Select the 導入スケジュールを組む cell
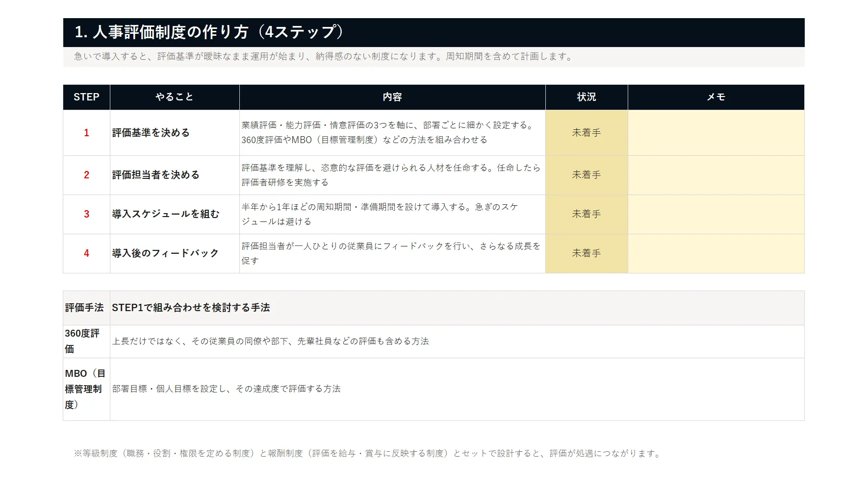The image size is (868, 488). 175,214
